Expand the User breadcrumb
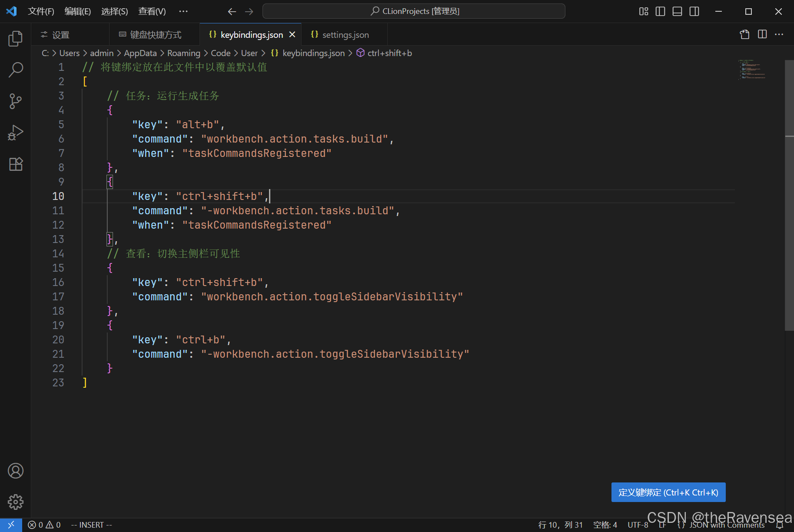This screenshot has height=532, width=794. click(x=249, y=53)
